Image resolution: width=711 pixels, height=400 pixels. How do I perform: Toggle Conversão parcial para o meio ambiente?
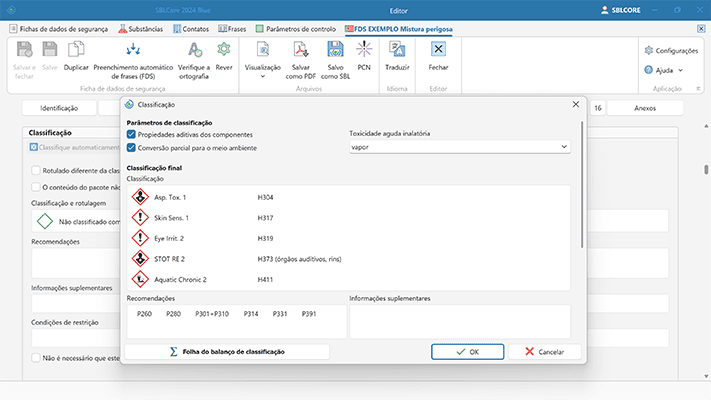click(132, 147)
